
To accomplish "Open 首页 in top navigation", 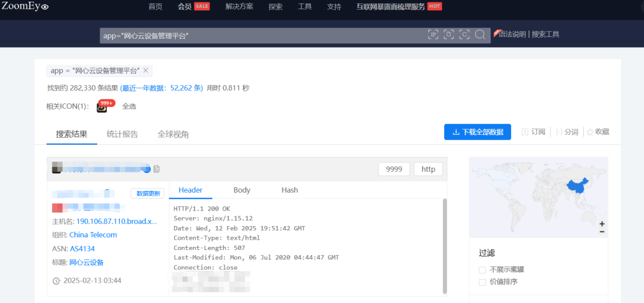I will click(155, 7).
